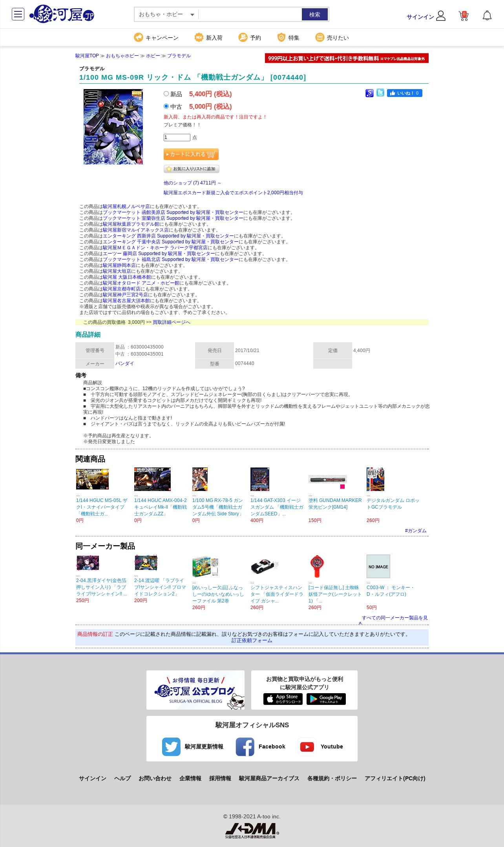Click the quantity 点 input field

point(177,137)
